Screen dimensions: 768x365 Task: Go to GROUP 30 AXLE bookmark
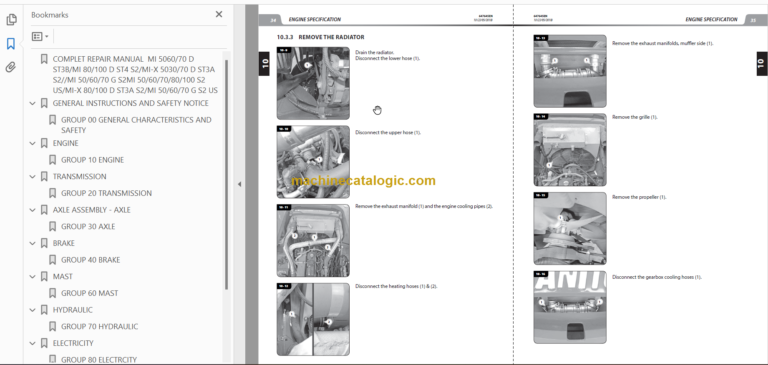88,227
